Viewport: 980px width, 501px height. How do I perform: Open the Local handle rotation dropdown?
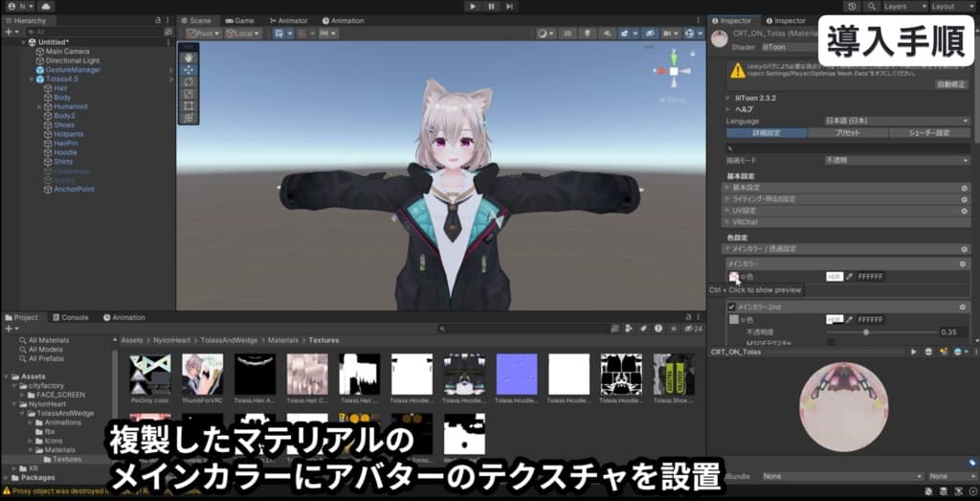(242, 34)
